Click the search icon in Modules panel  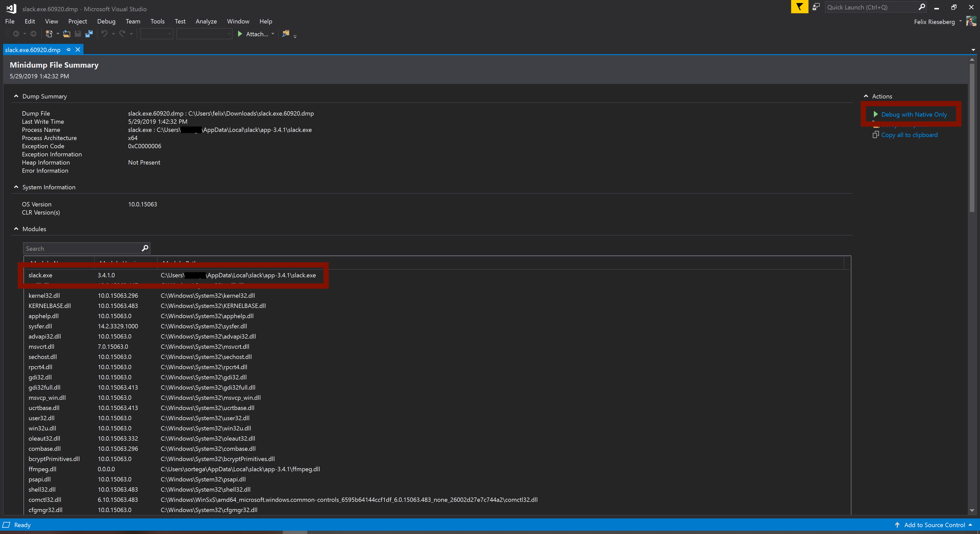145,249
